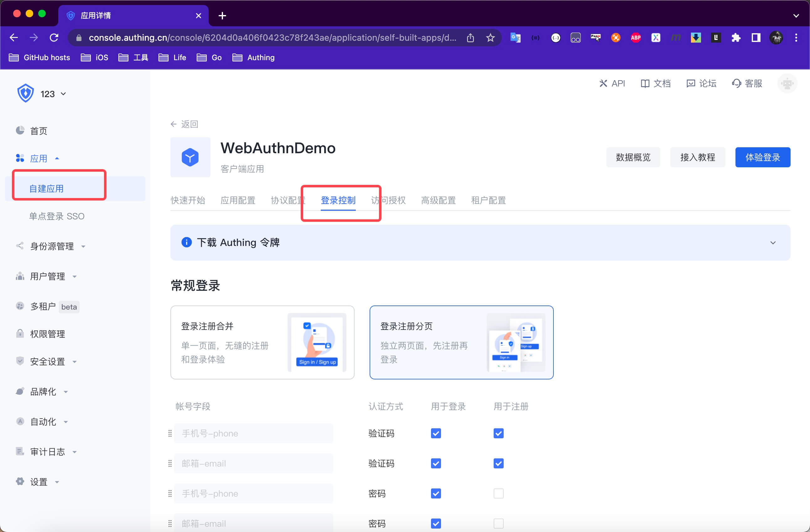
Task: Open the 论坛 forum icon
Action: click(691, 83)
